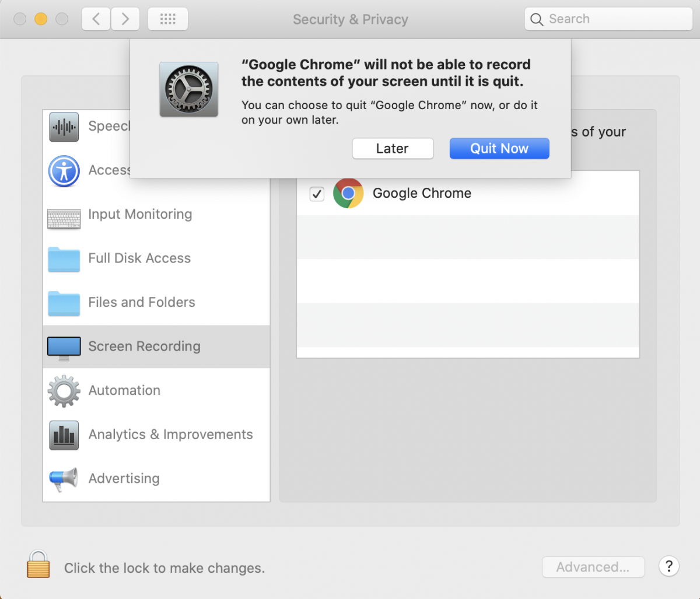This screenshot has width=700, height=599.
Task: Click the Google Chrome app icon
Action: [348, 194]
